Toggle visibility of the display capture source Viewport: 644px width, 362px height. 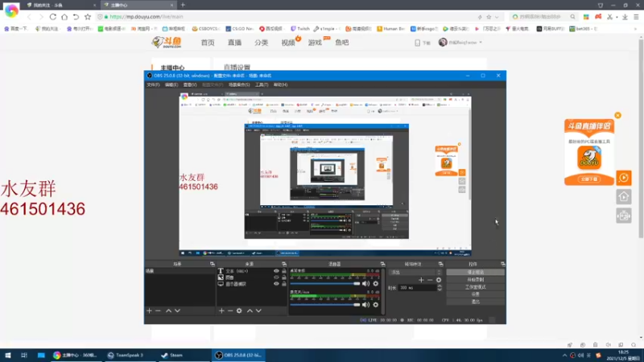(276, 284)
